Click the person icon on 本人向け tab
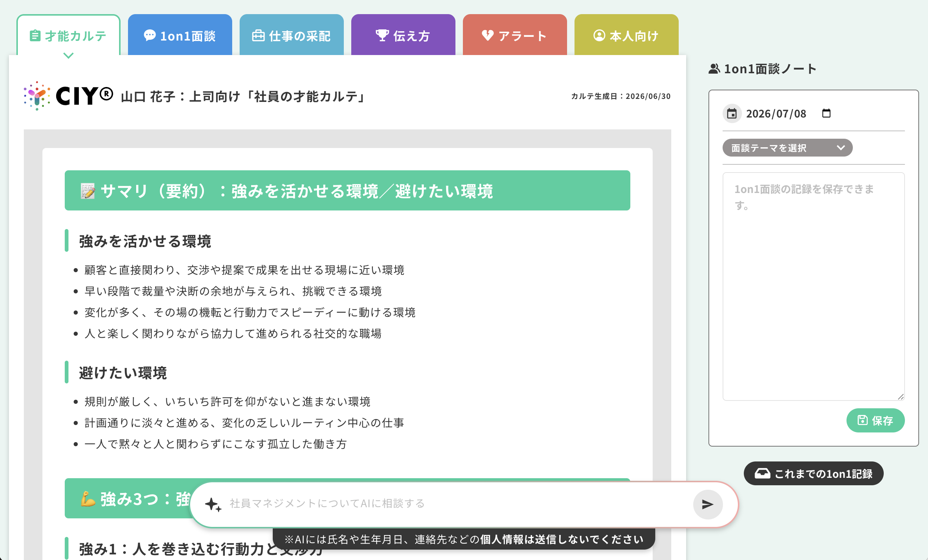This screenshot has width=928, height=560. tap(599, 35)
